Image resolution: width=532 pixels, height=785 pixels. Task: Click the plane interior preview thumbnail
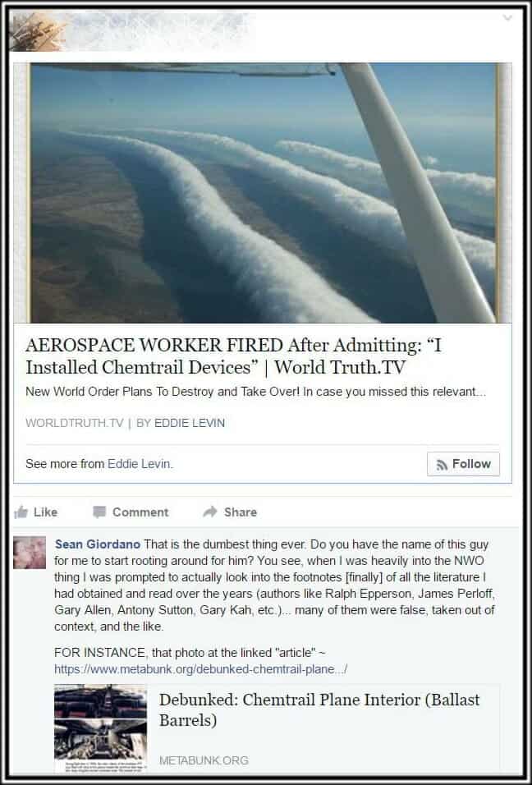101,728
